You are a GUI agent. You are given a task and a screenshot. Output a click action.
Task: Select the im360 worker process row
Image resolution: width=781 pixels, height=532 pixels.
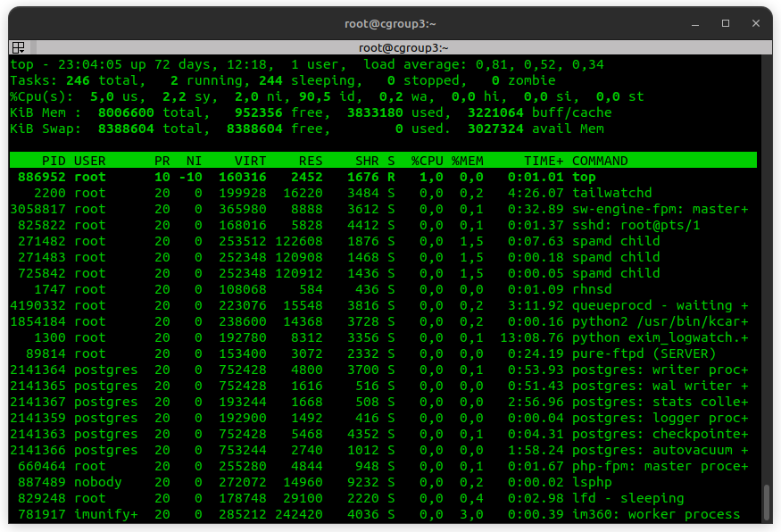[x=655, y=514]
